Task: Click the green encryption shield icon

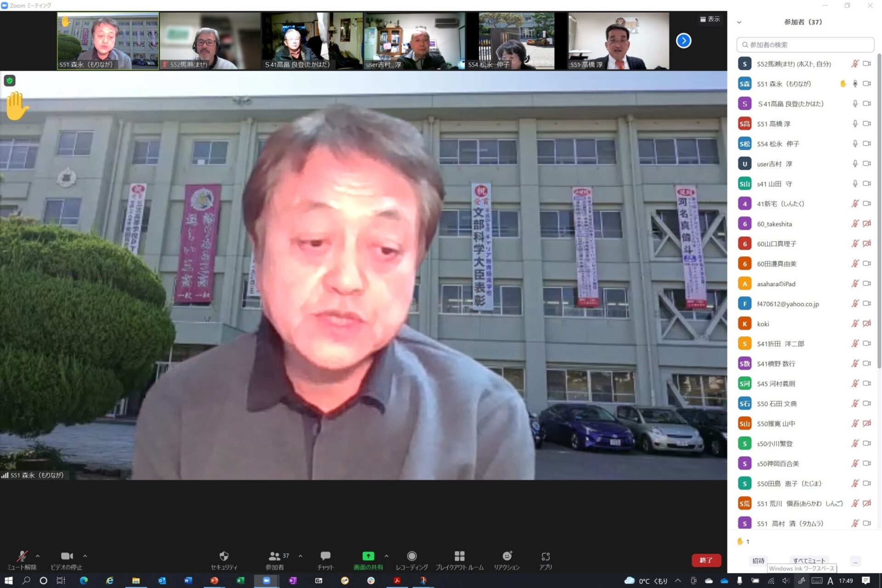Action: (10, 81)
